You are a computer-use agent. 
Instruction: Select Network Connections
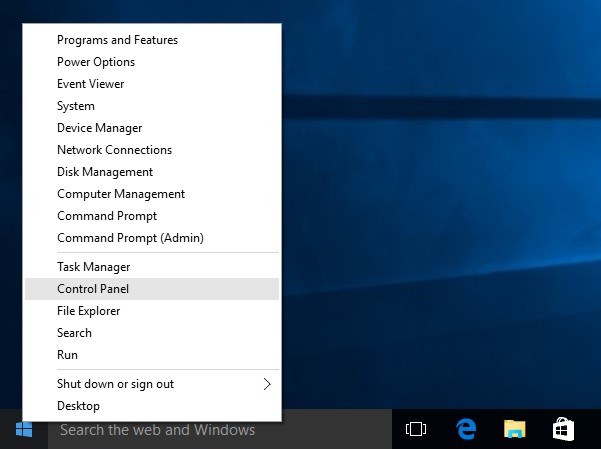pos(152,150)
